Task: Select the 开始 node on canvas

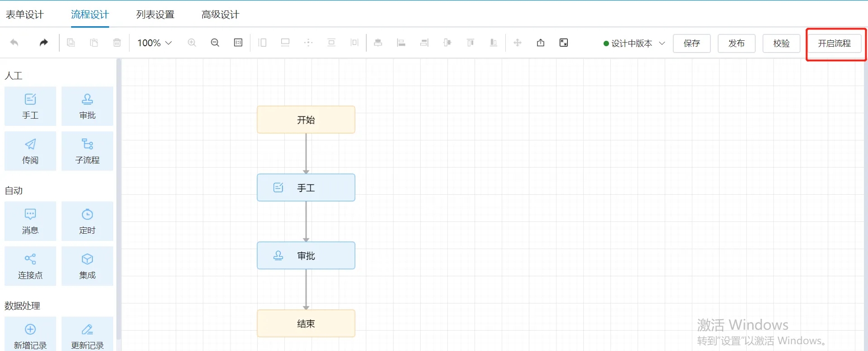Action: click(x=306, y=120)
